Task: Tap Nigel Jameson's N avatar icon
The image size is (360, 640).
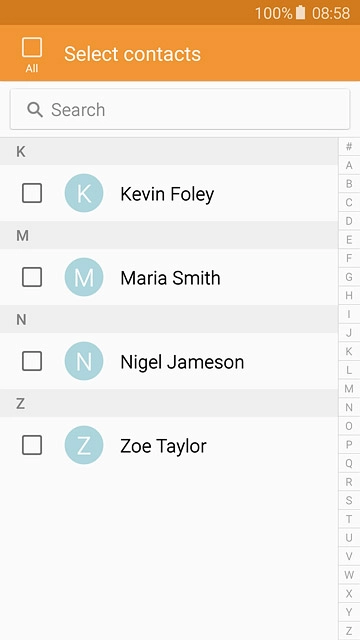Action: [84, 361]
